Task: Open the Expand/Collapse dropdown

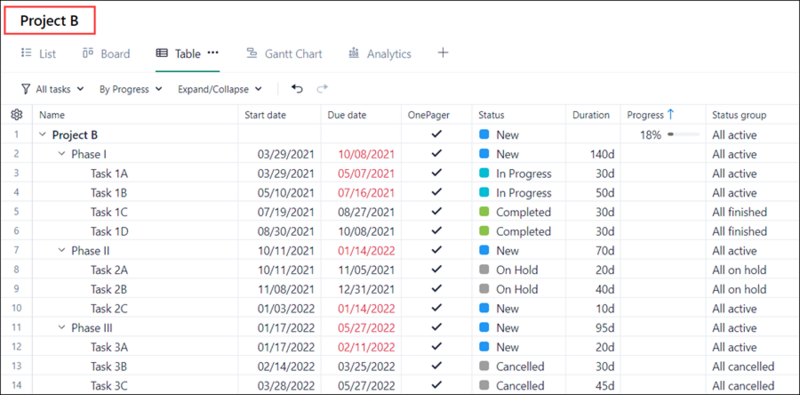Action: (220, 89)
